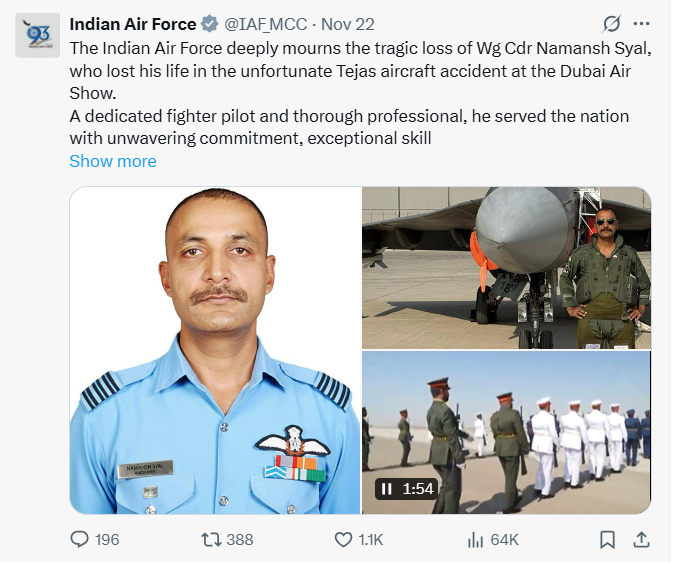This screenshot has width=676, height=562.
Task: Repost the tweet using the retweet icon
Action: pyautogui.click(x=211, y=539)
